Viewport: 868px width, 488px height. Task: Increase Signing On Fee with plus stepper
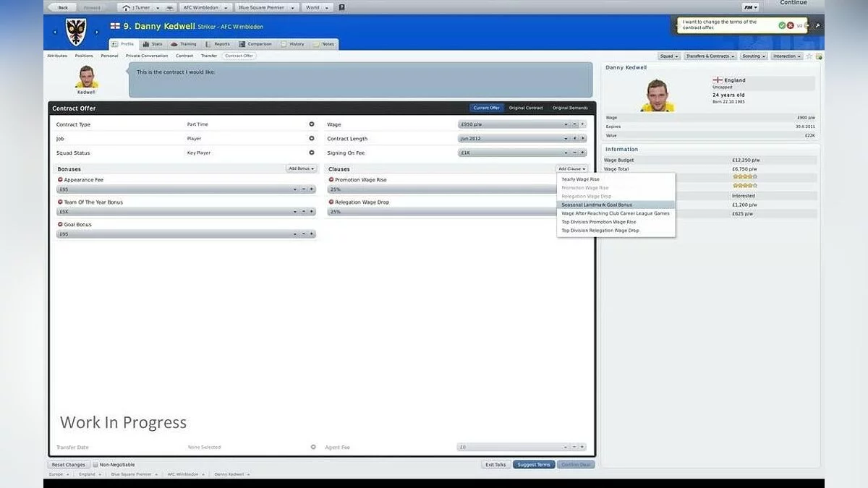pos(583,153)
